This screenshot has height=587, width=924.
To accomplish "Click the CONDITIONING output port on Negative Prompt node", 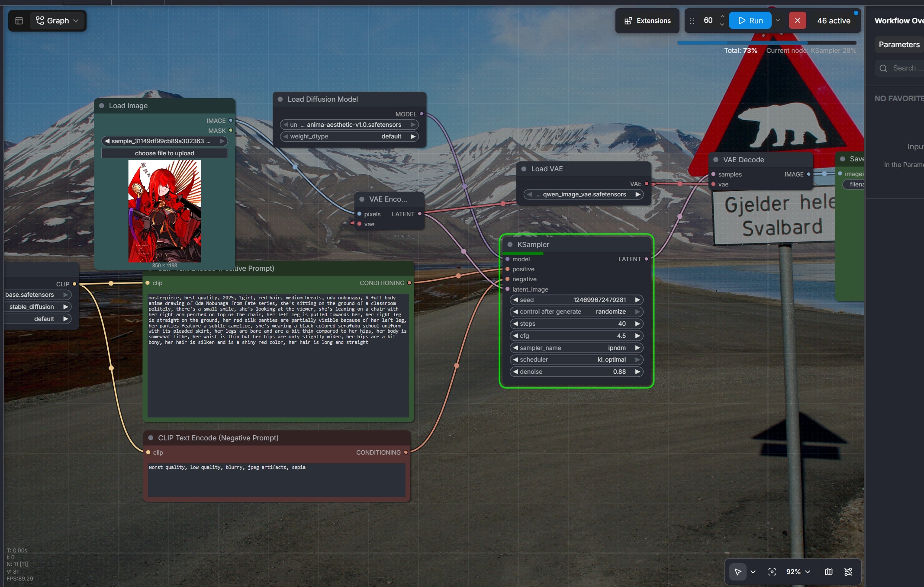I will [x=406, y=452].
